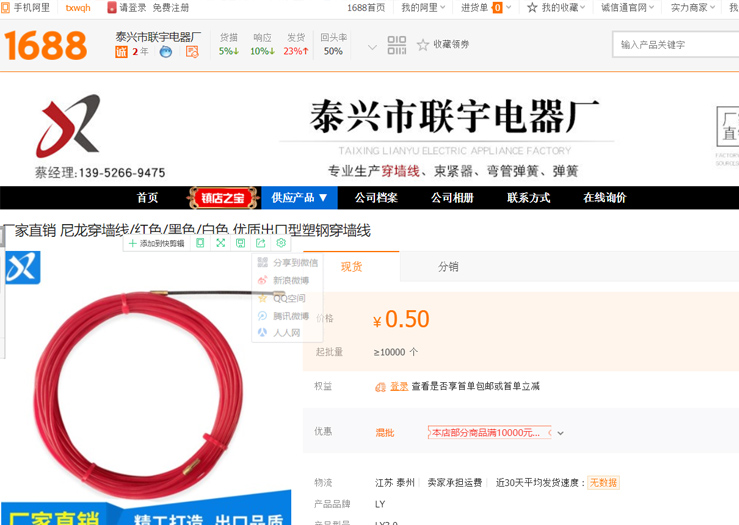Click the 免费注册 link
739x525 pixels.
pyautogui.click(x=171, y=8)
